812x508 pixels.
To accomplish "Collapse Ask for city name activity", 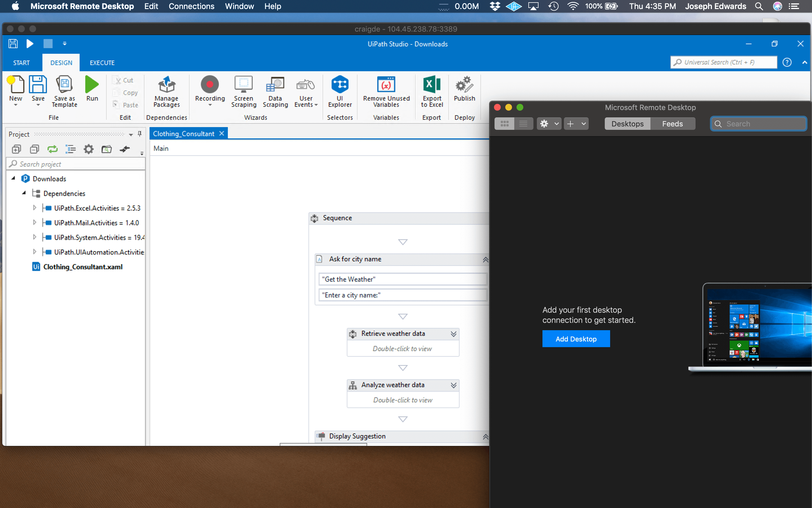I will [x=485, y=259].
